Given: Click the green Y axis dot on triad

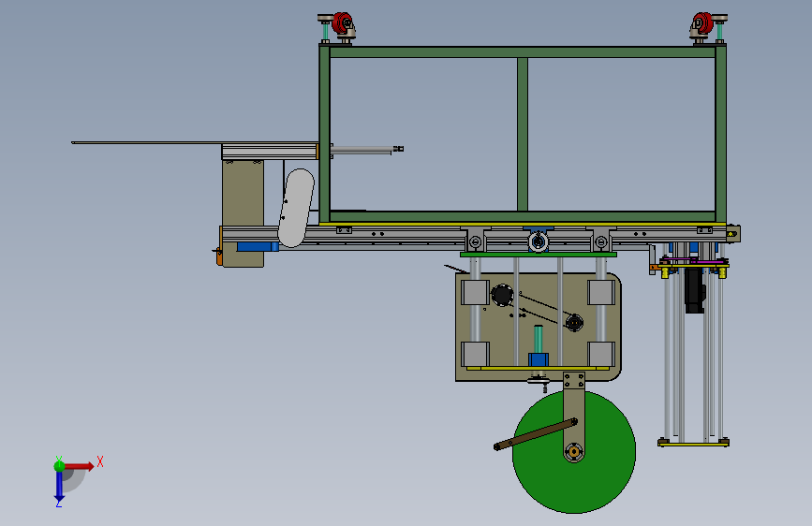Looking at the screenshot, I should coord(59,465).
